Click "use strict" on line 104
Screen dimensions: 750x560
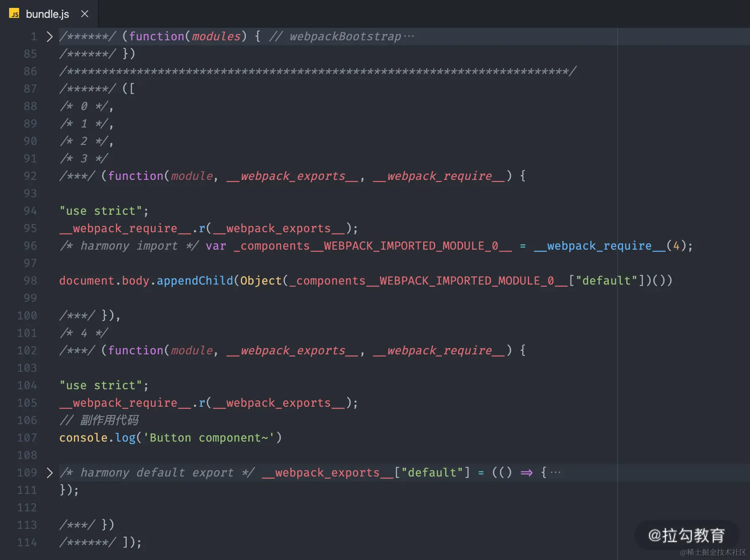(x=101, y=386)
